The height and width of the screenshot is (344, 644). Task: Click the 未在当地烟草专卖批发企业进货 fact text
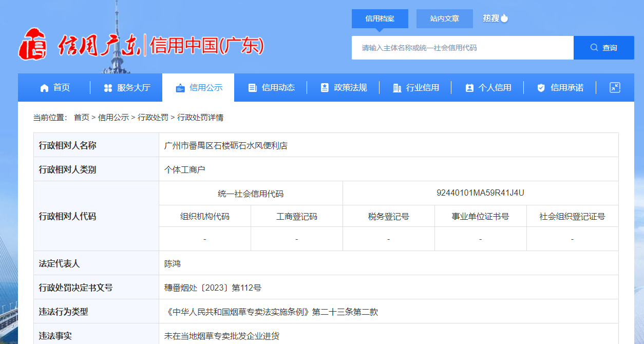222,336
